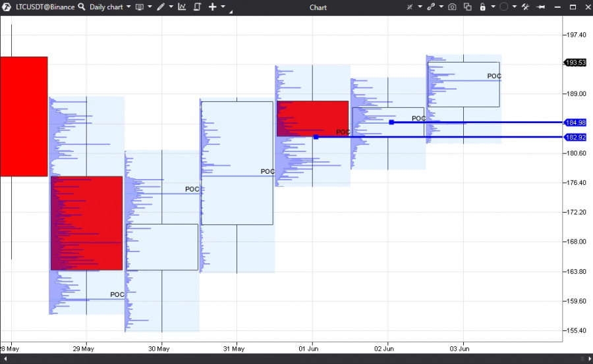Click the scroll-shaped strategies icon
593x364 pixels.
pyautogui.click(x=197, y=7)
